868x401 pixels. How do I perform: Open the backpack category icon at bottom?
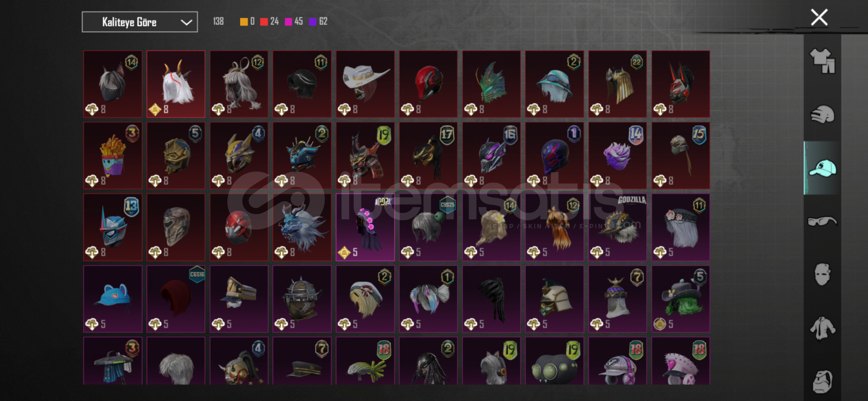[822, 381]
